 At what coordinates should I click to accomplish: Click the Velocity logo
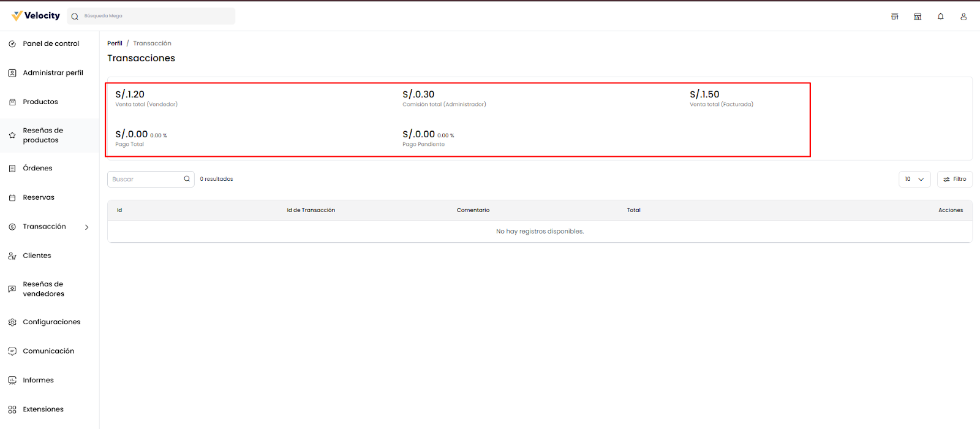[36, 16]
